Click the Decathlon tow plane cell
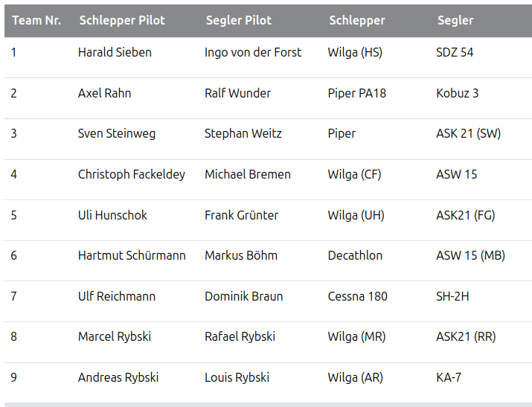This screenshot has width=532, height=407. 355,255
